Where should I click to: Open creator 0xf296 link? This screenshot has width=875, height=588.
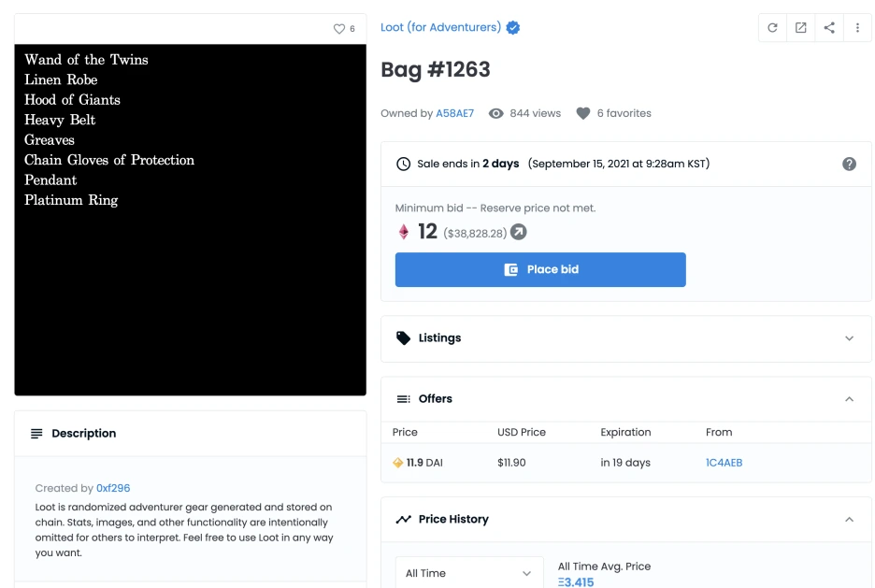[x=113, y=488]
